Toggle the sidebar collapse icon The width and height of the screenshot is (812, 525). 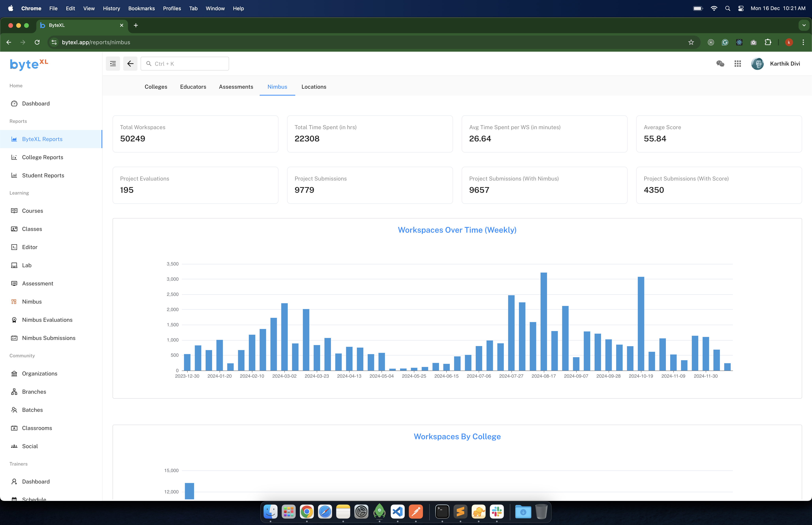[x=113, y=64]
